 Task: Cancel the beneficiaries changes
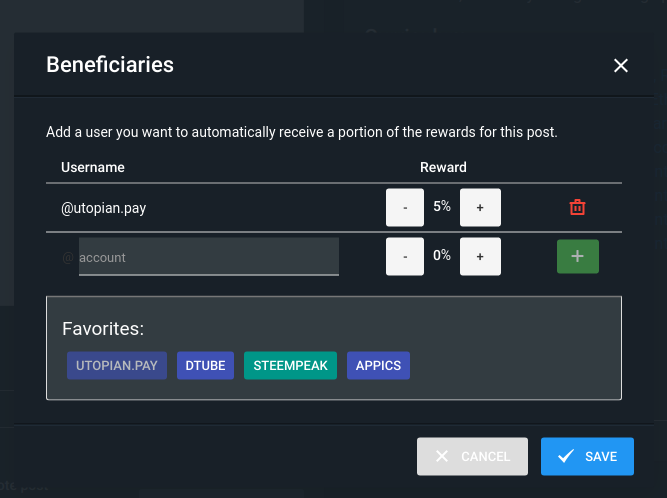point(472,456)
